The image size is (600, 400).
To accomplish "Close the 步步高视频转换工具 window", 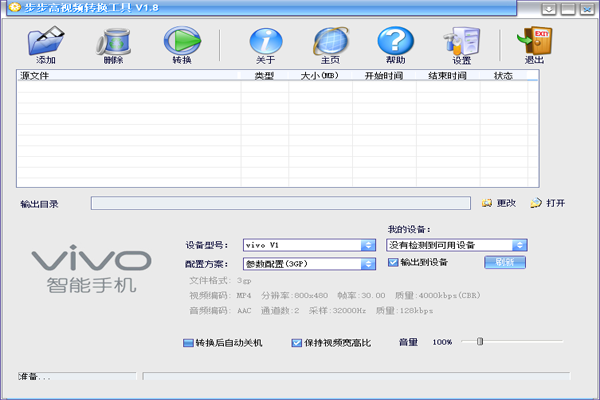I will (587, 9).
